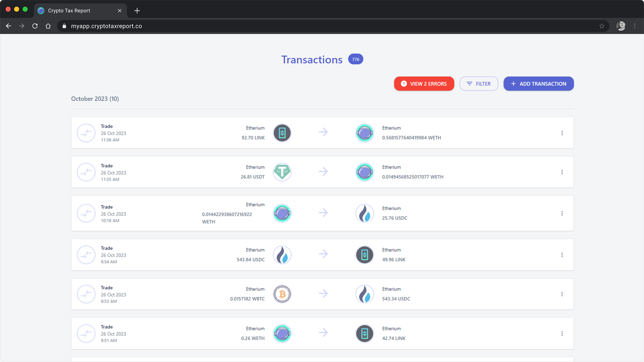The height and width of the screenshot is (362, 644).
Task: Click WETH icon in the 10:18 AM trade
Action: point(282,213)
